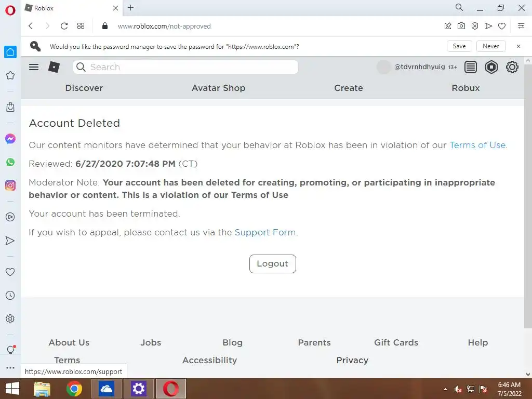Go back to the previous page
This screenshot has width=532, height=399.
31,26
